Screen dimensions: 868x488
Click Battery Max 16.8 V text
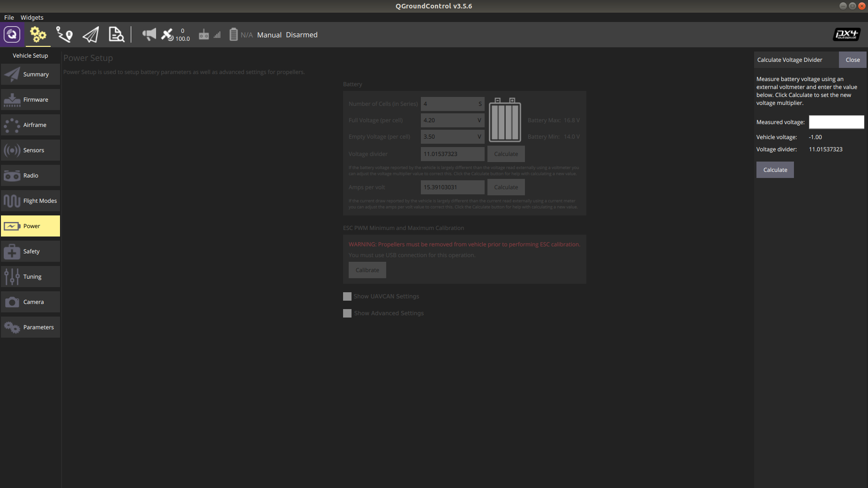click(x=554, y=120)
